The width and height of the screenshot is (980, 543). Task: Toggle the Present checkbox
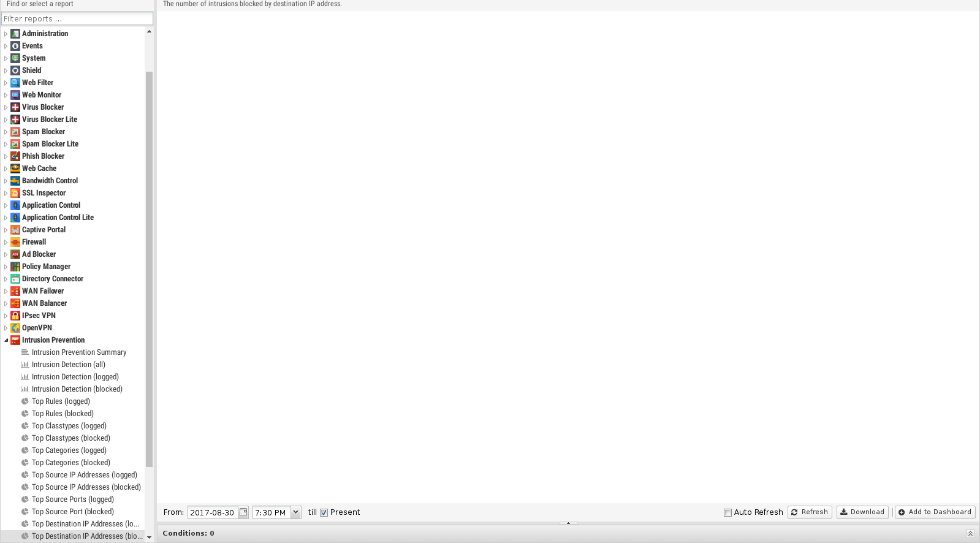(324, 513)
